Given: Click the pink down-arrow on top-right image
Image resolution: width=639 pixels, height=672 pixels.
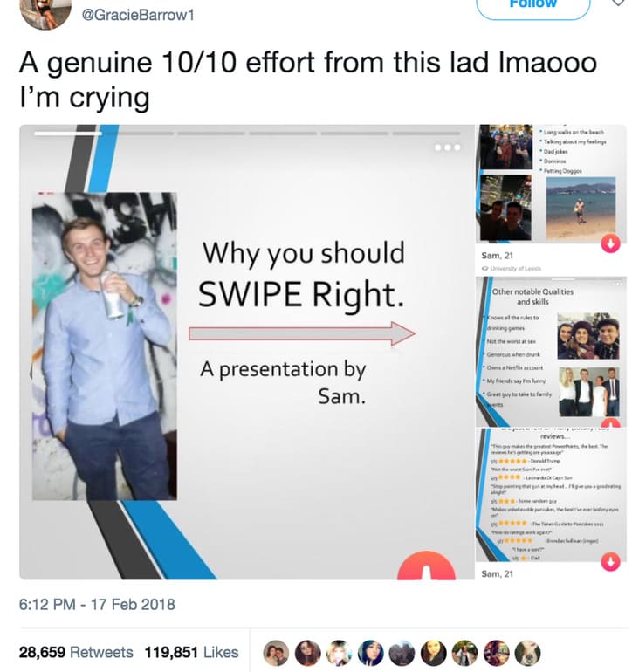Looking at the screenshot, I should coord(611,243).
